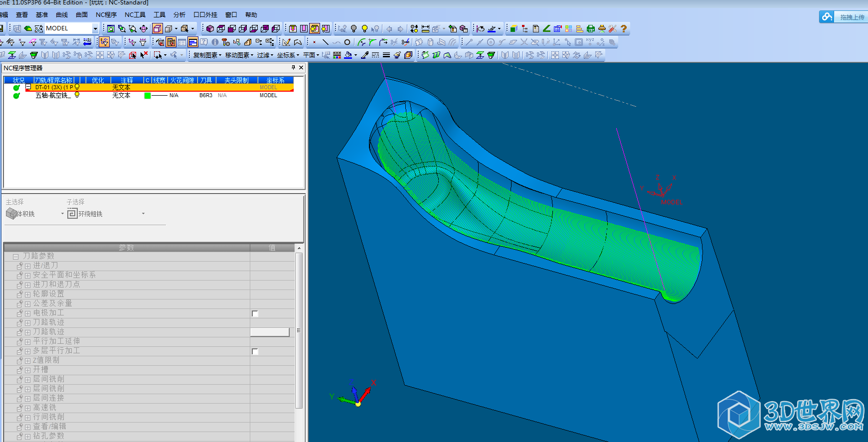Click the green angle icon in top toolbar
Screen dimensions: 868x442
[547, 28]
